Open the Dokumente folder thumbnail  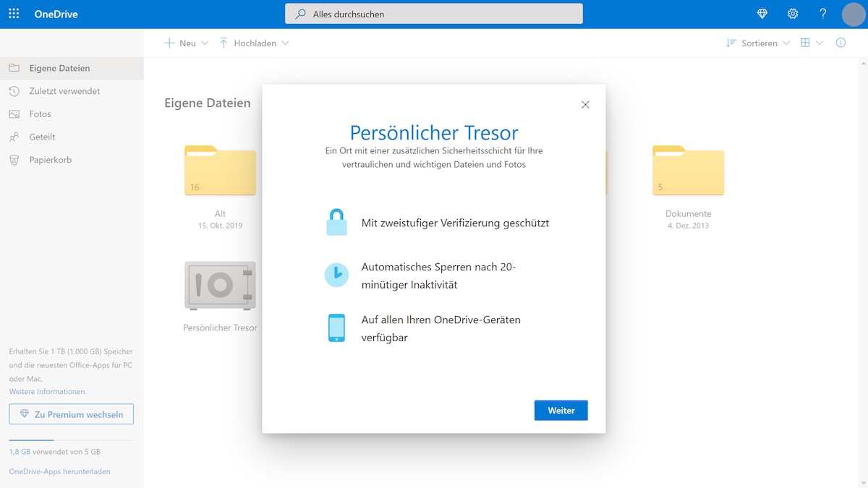tap(687, 171)
